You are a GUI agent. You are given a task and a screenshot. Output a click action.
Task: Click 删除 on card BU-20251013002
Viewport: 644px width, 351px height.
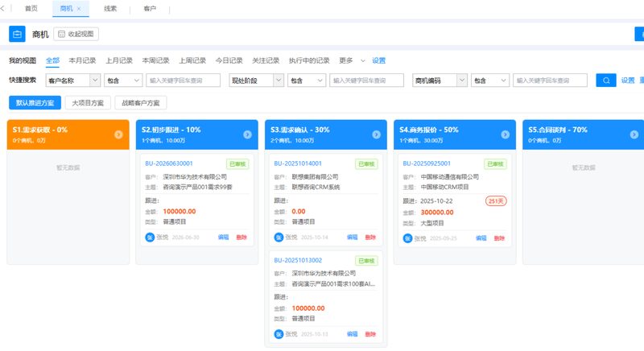[370, 334]
